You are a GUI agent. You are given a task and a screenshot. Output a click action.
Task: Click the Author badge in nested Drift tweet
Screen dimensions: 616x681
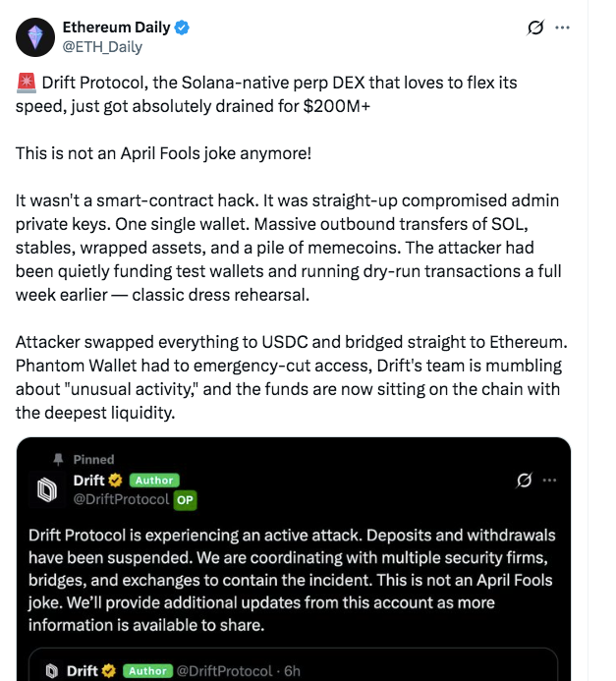145,671
